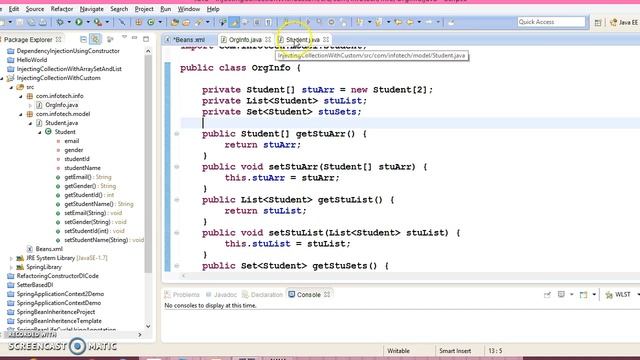Open the Search dropdown arrow
The image size is (640, 360).
coord(208,22)
